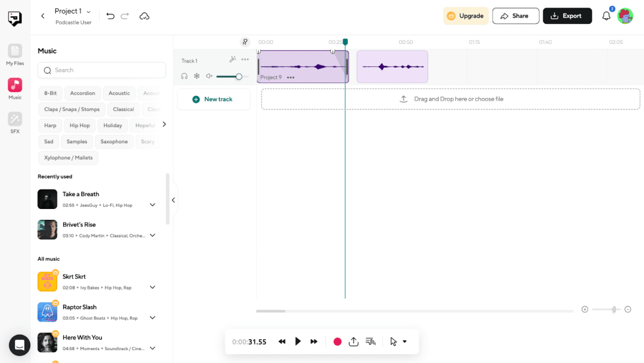
Task: Filter music by Accordion tag
Action: 82,93
